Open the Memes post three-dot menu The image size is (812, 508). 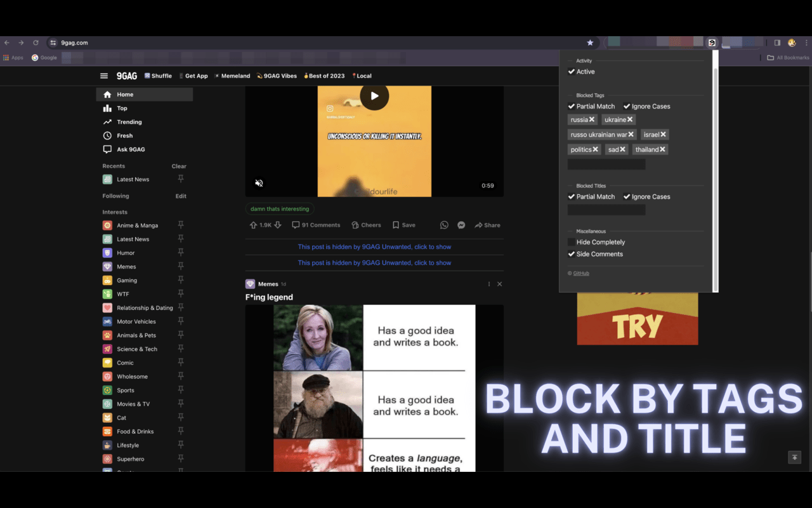coord(488,284)
